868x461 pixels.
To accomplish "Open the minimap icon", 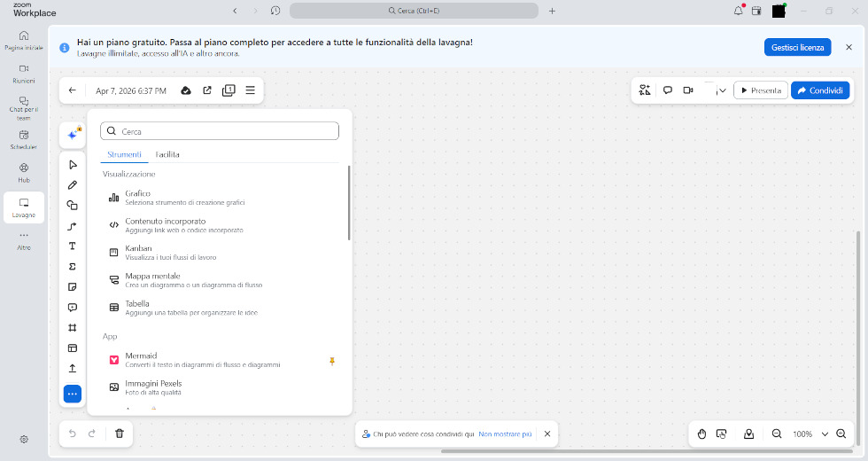I will tap(749, 434).
